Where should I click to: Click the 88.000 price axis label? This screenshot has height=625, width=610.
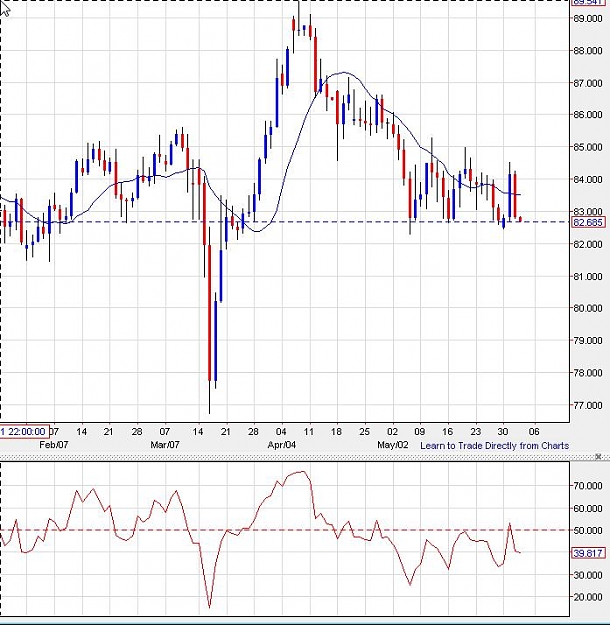pos(588,51)
